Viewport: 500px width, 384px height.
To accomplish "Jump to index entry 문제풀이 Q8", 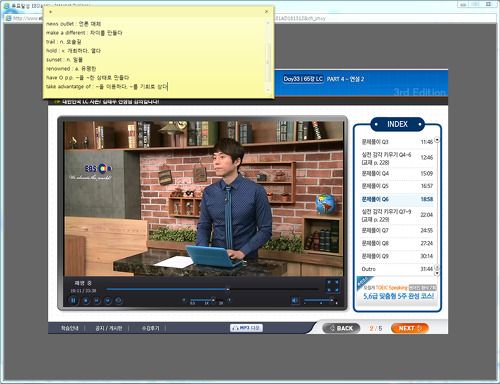I will (397, 243).
